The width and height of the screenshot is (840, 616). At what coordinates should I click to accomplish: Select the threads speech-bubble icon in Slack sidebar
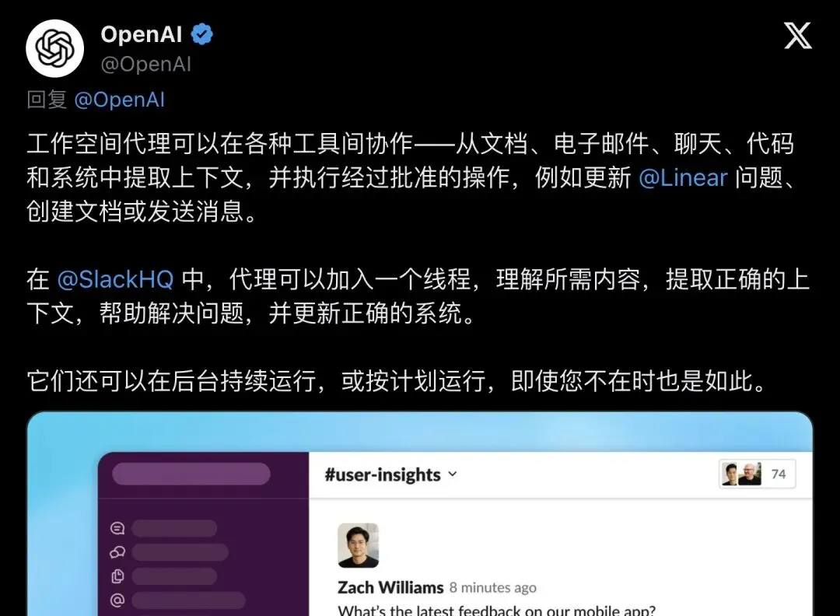pos(117,528)
